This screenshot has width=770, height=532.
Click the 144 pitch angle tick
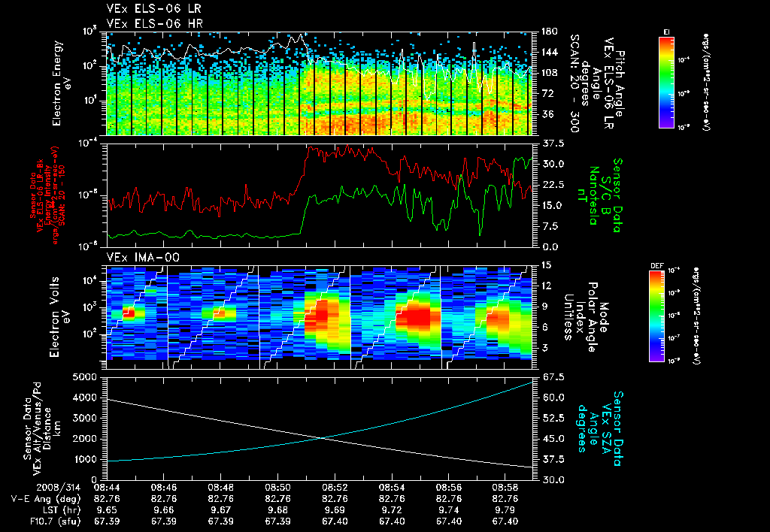[x=548, y=52]
